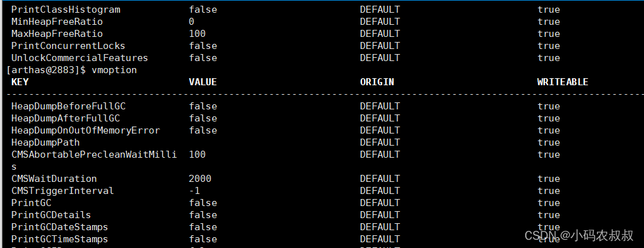Click the arthas@2883 prompt text
This screenshot has height=248, width=644.
click(x=46, y=70)
